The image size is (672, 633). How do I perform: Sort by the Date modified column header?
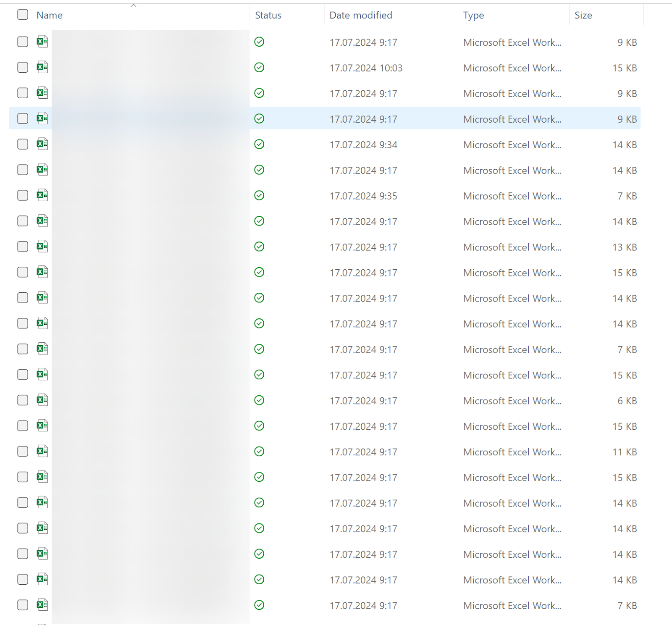(361, 15)
